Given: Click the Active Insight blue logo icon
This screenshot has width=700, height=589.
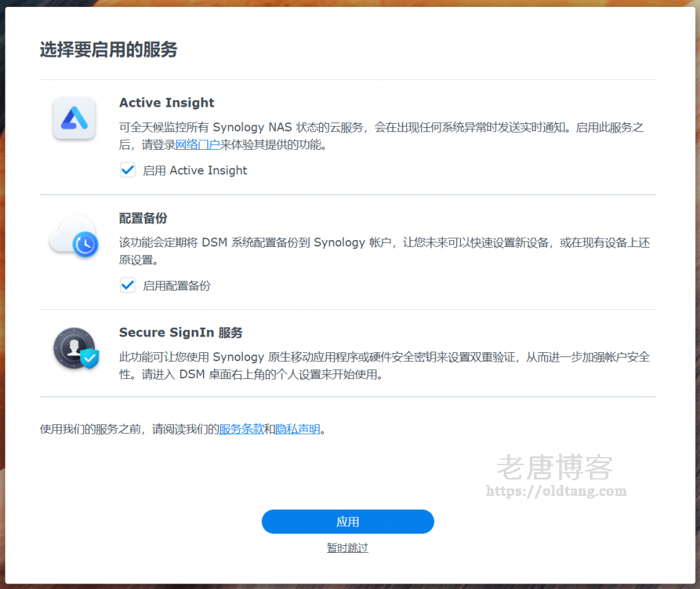Looking at the screenshot, I should click(74, 118).
